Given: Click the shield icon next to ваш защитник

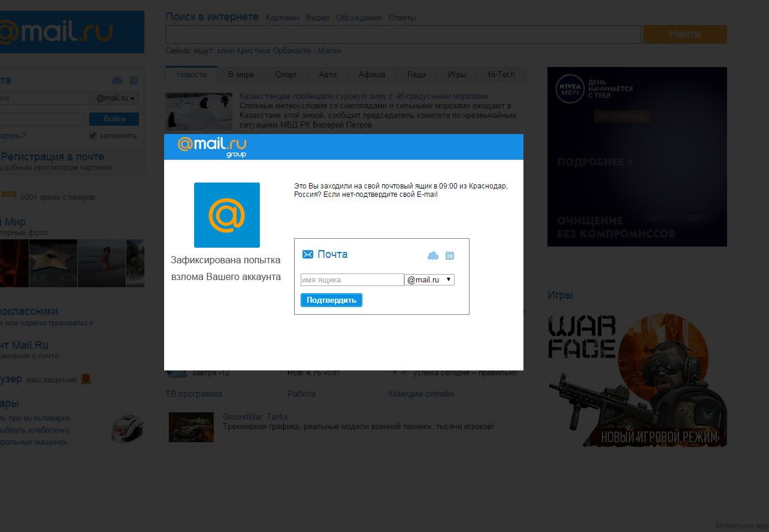Looking at the screenshot, I should click(x=86, y=379).
